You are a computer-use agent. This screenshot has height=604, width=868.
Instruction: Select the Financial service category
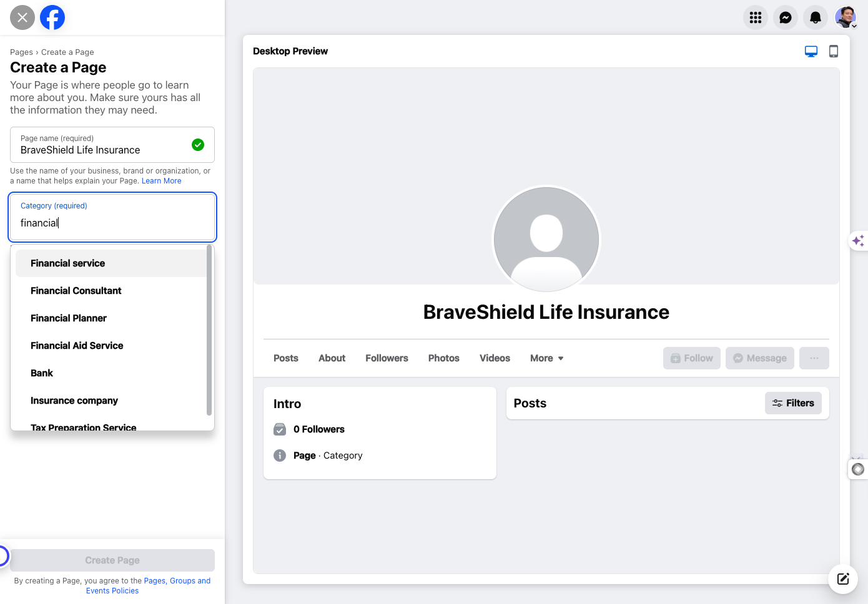111,263
